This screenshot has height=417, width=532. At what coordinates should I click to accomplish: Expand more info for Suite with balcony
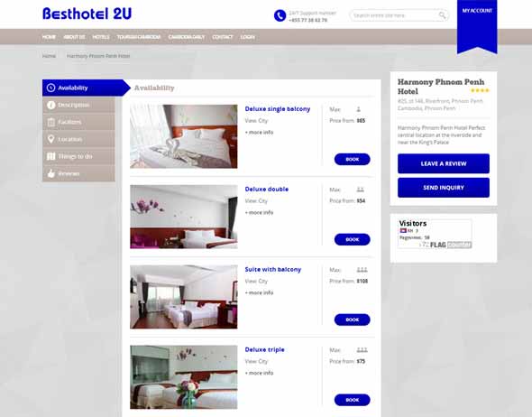coord(259,292)
